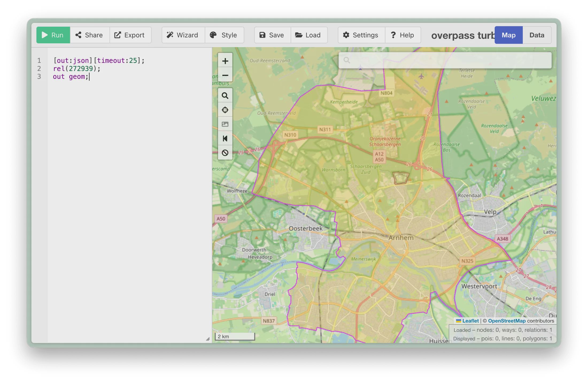Click the select bbox manually image icon
Image resolution: width=588 pixels, height=383 pixels.
225,124
